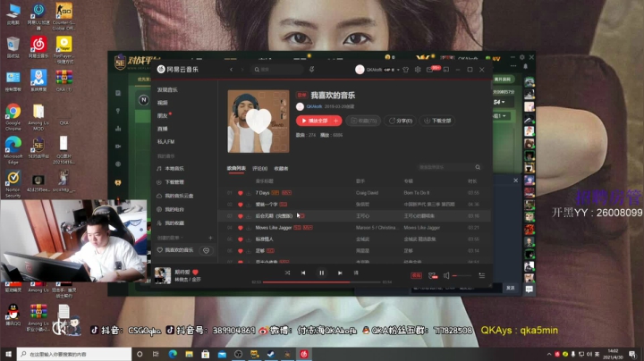Open 直播 in the sidebar
The height and width of the screenshot is (361, 644).
163,129
